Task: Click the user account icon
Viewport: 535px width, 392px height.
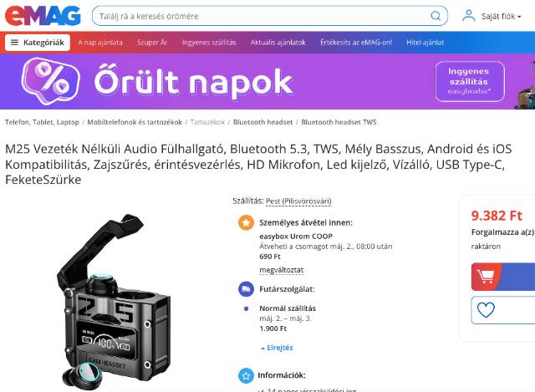Action: point(468,16)
